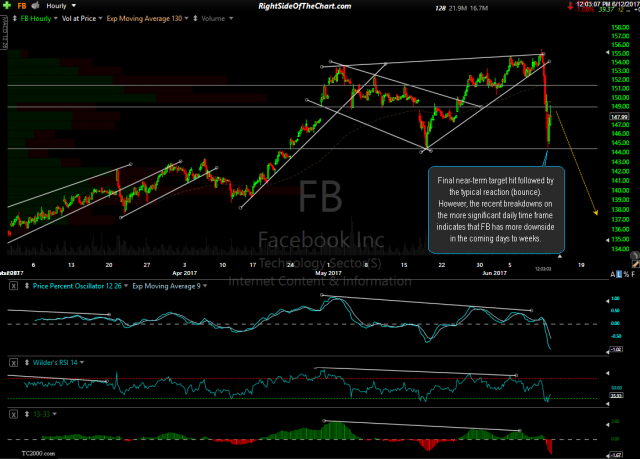Click the Jun 2017 label on time axis

[494, 273]
